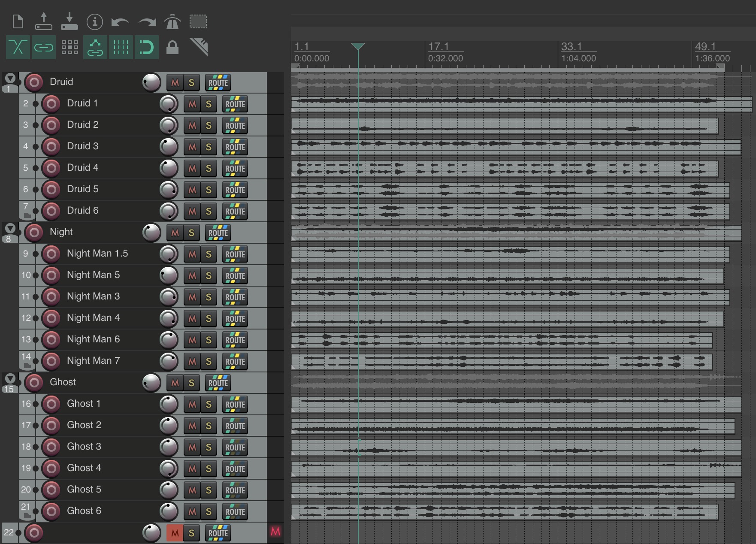Open routing for Druid folder track
756x544 pixels.
pos(218,82)
